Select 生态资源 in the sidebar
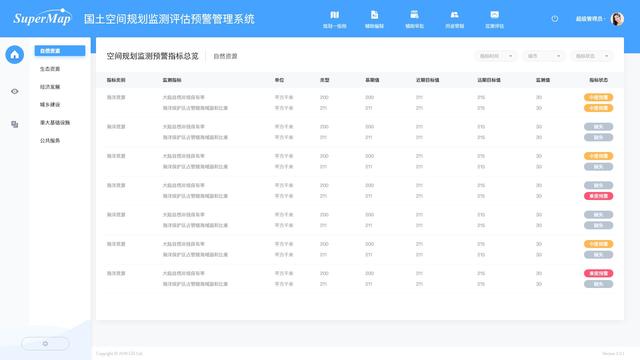Image resolution: width=640 pixels, height=360 pixels. [x=50, y=69]
